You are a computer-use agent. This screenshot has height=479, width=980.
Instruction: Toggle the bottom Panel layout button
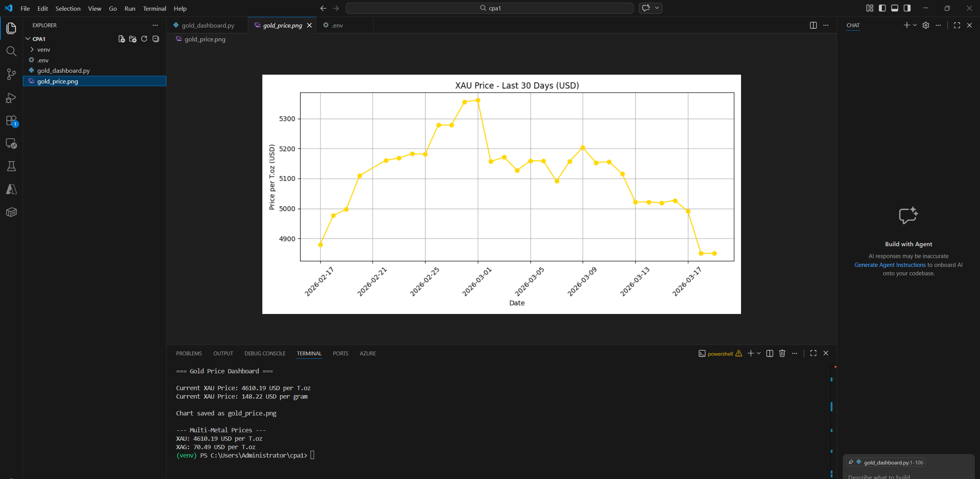(895, 8)
